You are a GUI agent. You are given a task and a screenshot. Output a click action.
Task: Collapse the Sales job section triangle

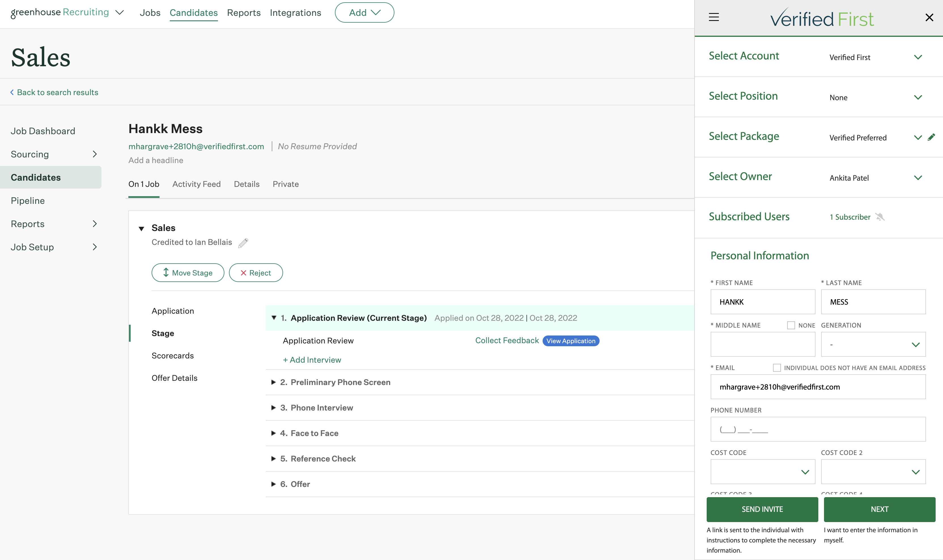click(x=142, y=228)
